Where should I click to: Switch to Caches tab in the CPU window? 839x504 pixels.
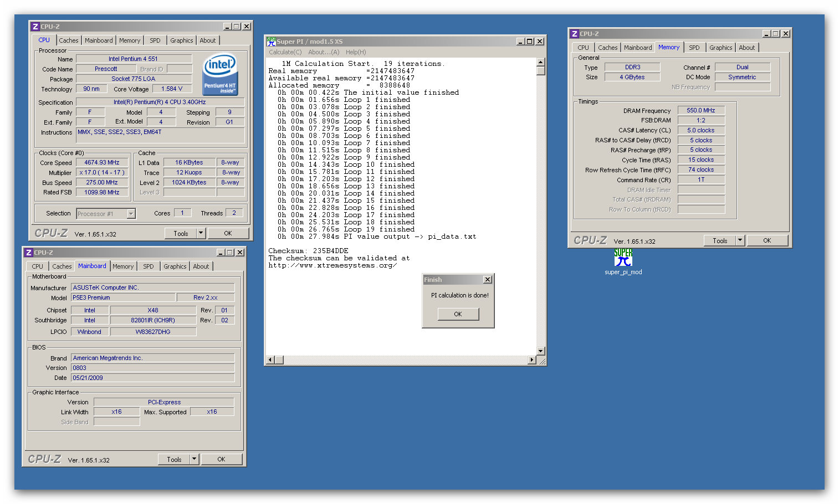pos(69,40)
